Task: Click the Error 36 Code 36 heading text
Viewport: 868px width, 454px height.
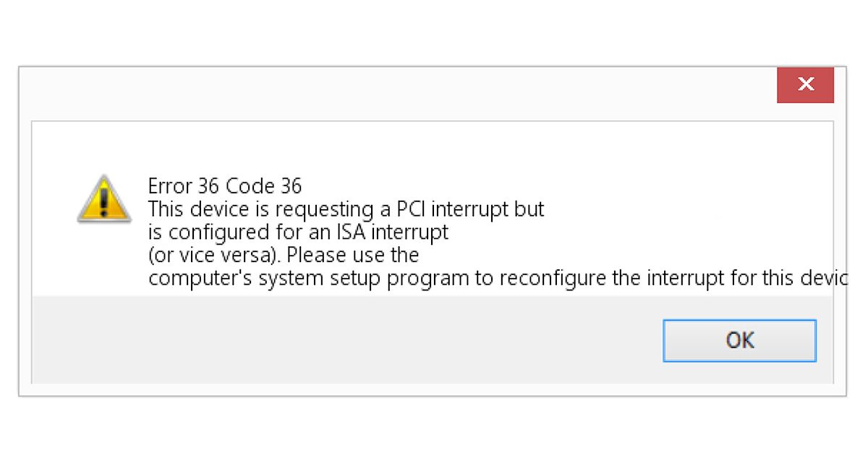Action: [x=224, y=186]
